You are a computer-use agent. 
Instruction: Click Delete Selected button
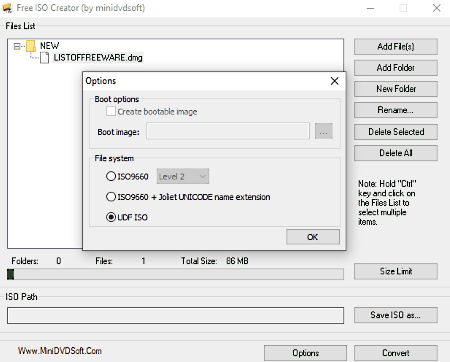point(396,132)
